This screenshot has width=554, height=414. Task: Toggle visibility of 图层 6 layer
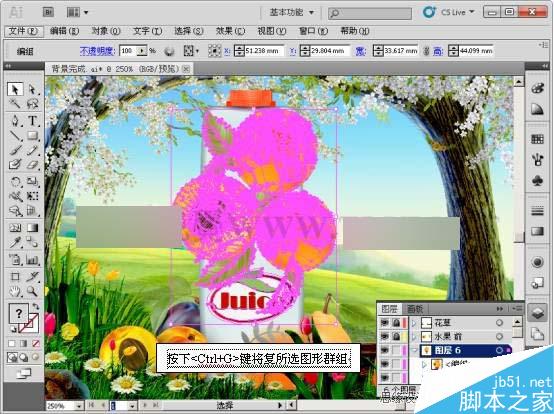(x=385, y=350)
